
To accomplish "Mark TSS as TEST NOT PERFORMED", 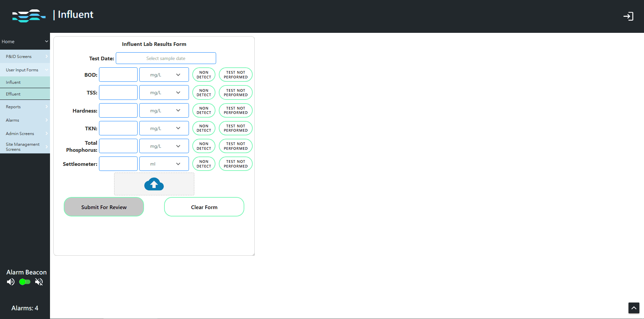I will click(236, 92).
